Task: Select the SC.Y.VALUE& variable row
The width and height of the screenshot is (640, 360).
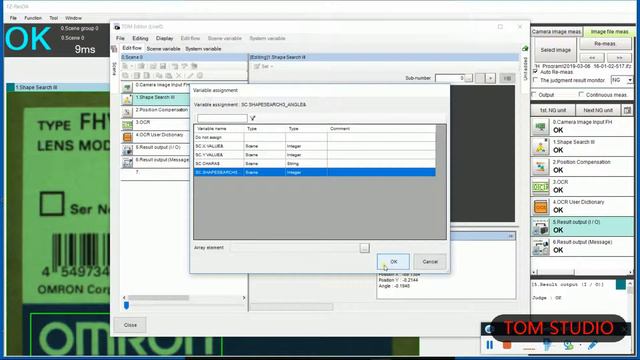Action: coord(314,155)
